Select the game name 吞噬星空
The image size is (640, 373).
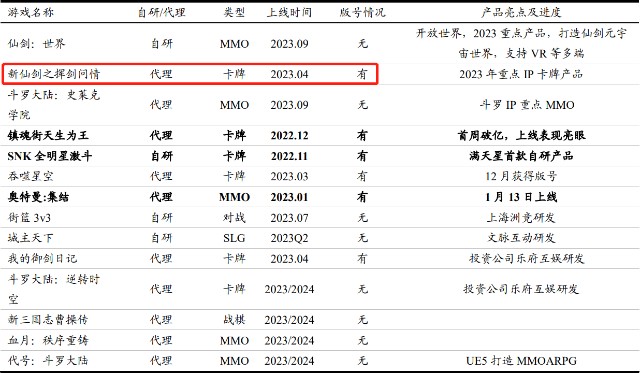click(31, 176)
